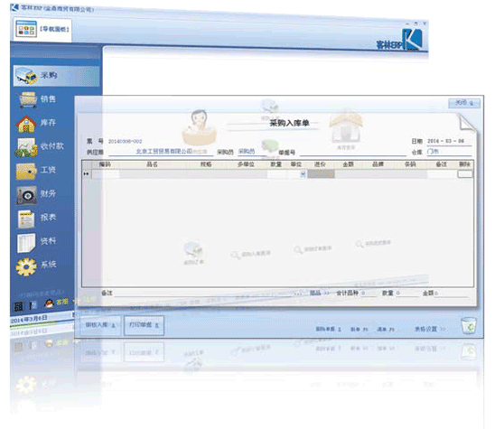Click the 客林ERP logo at top right
Viewport: 504px width, 429px height.
399,40
